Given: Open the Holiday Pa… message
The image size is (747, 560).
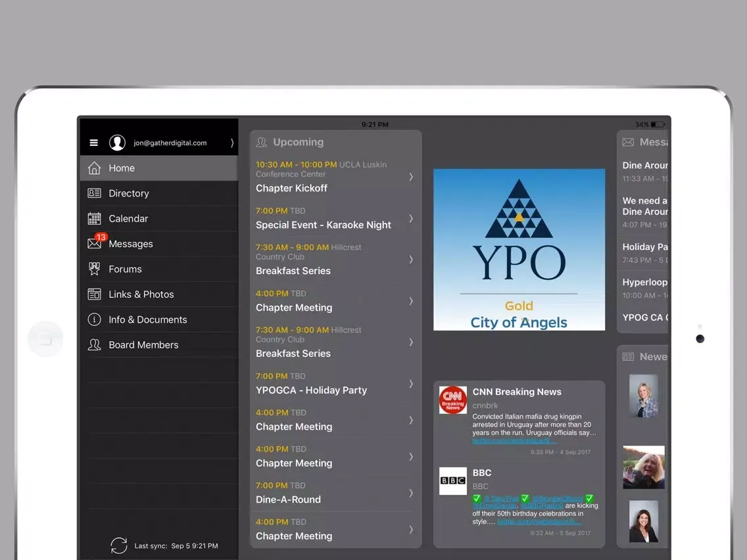Looking at the screenshot, I should pos(645,253).
